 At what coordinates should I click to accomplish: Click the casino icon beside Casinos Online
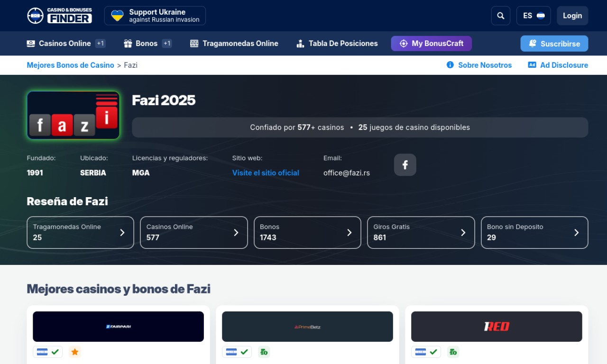pyautogui.click(x=31, y=44)
